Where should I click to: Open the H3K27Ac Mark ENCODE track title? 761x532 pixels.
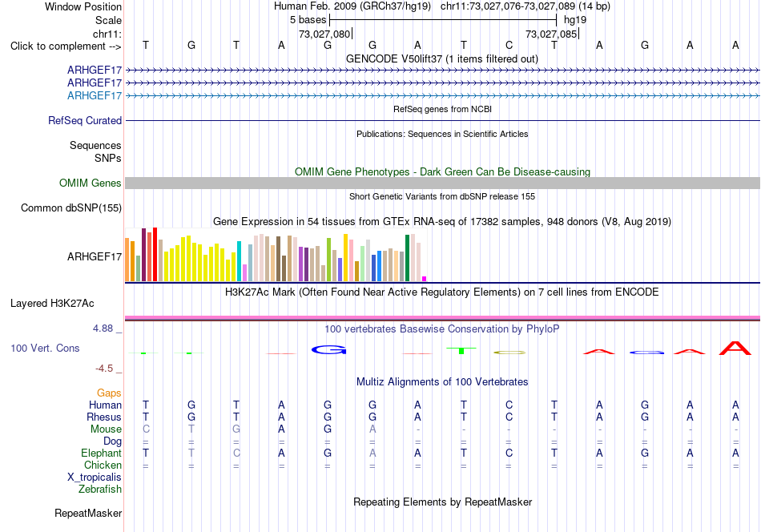442,292
